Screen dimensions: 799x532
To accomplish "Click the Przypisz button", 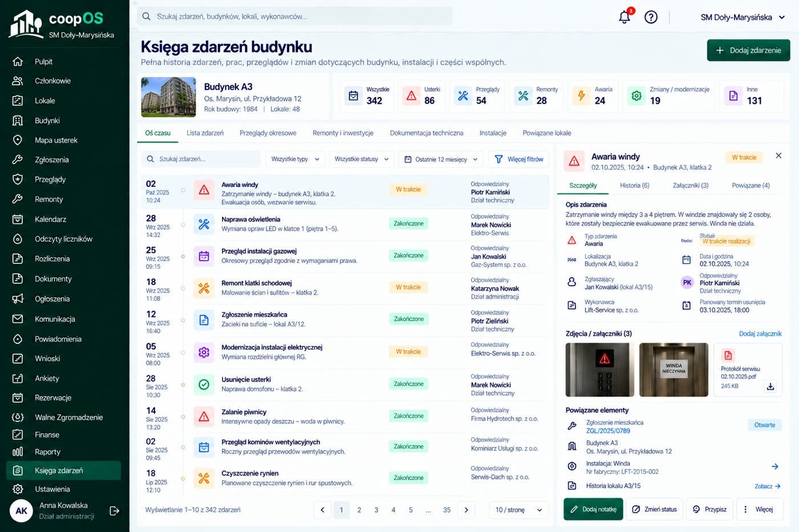I will (x=709, y=509).
